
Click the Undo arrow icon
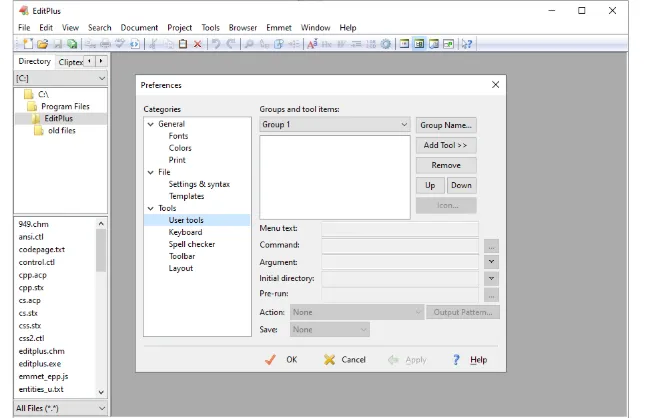pos(216,44)
